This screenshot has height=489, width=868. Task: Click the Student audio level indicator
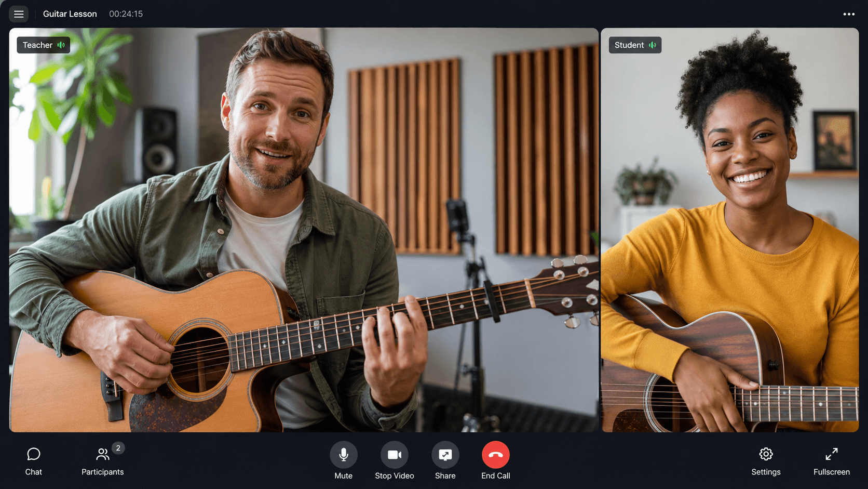click(x=653, y=45)
